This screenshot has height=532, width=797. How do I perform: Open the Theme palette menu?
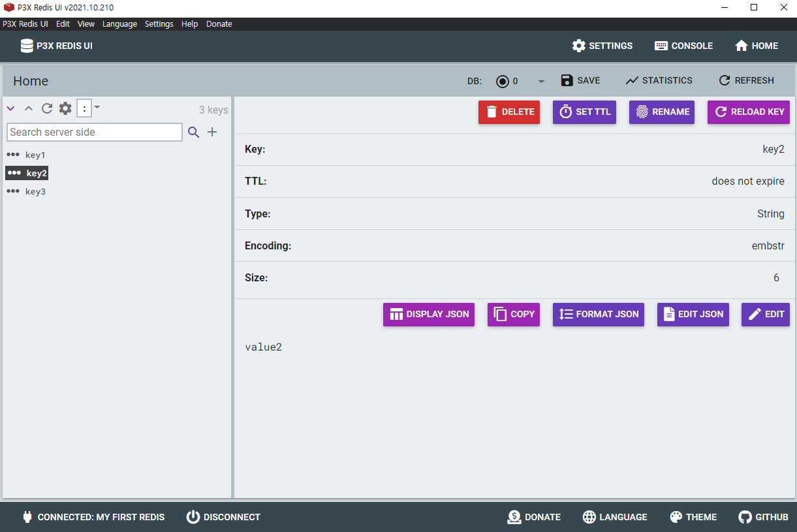coord(693,517)
